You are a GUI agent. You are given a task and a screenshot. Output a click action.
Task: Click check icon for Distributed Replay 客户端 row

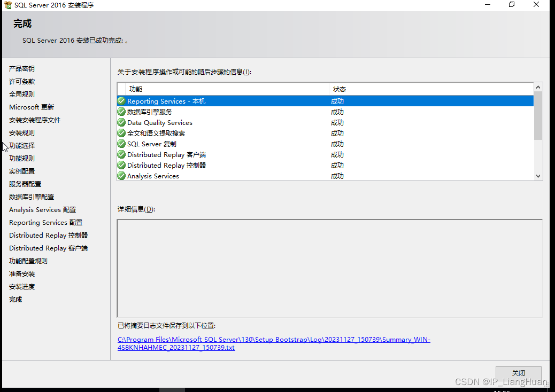(121, 154)
